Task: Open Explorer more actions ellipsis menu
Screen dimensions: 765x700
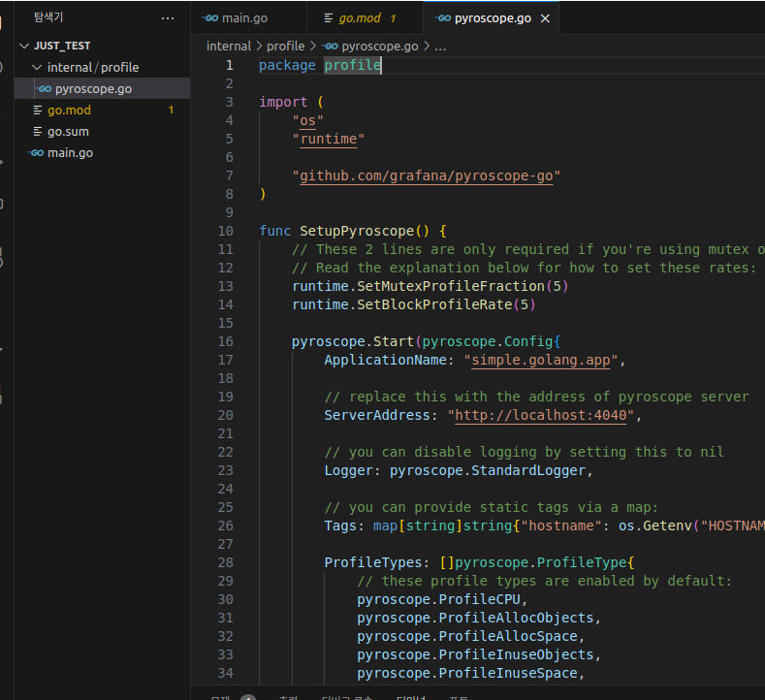Action: pyautogui.click(x=168, y=17)
